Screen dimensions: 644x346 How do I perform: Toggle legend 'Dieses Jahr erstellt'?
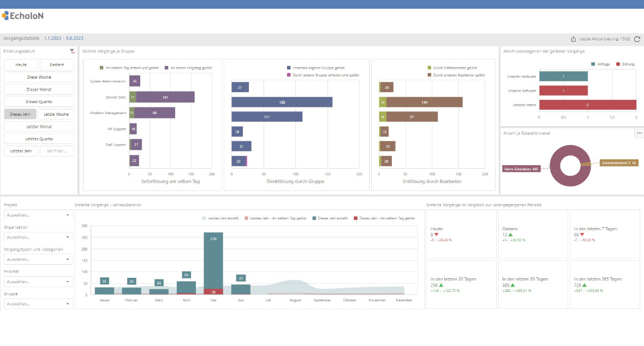click(x=330, y=218)
